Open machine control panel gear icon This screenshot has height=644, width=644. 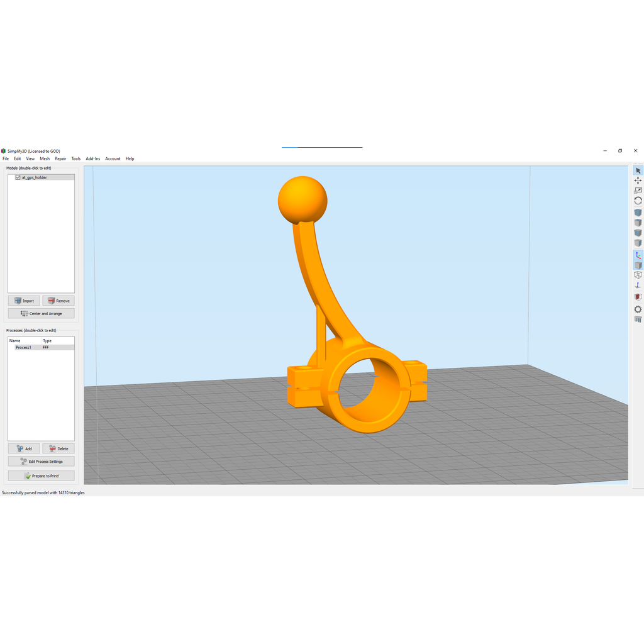coord(638,309)
